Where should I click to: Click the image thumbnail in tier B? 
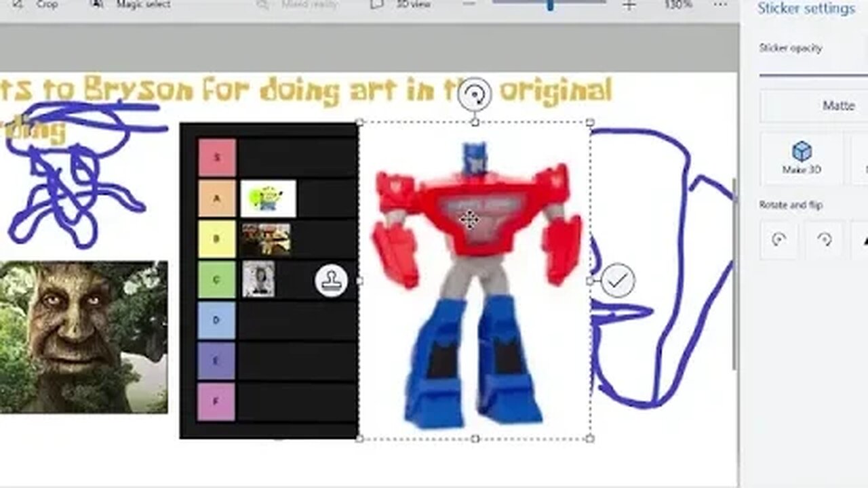coord(267,239)
